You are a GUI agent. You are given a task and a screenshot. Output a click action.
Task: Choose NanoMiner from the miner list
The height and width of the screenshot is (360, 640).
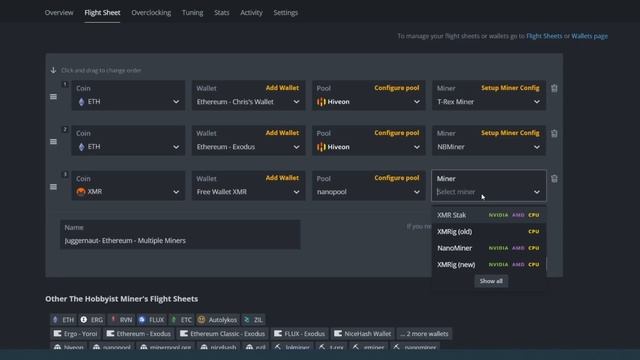click(489, 248)
